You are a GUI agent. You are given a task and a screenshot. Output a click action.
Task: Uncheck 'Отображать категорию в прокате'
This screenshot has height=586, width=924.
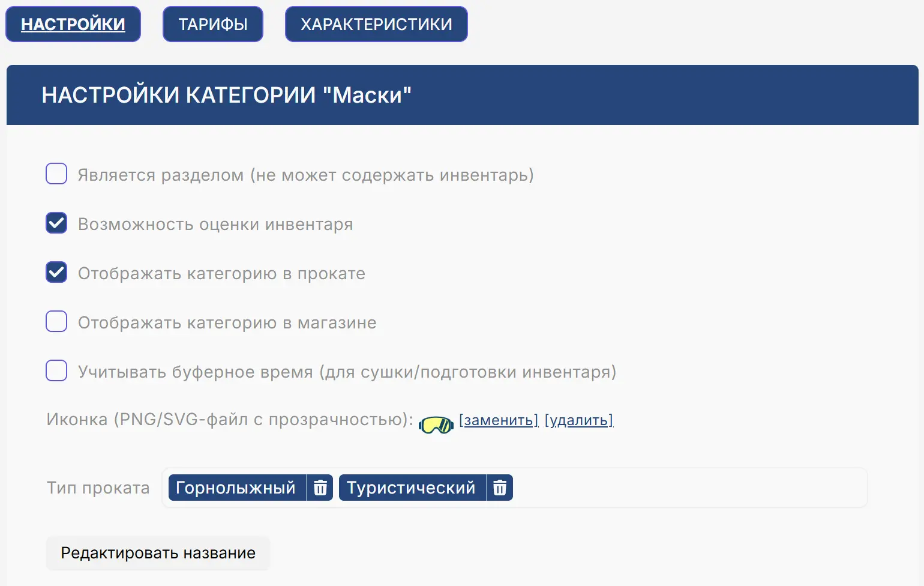pos(56,272)
